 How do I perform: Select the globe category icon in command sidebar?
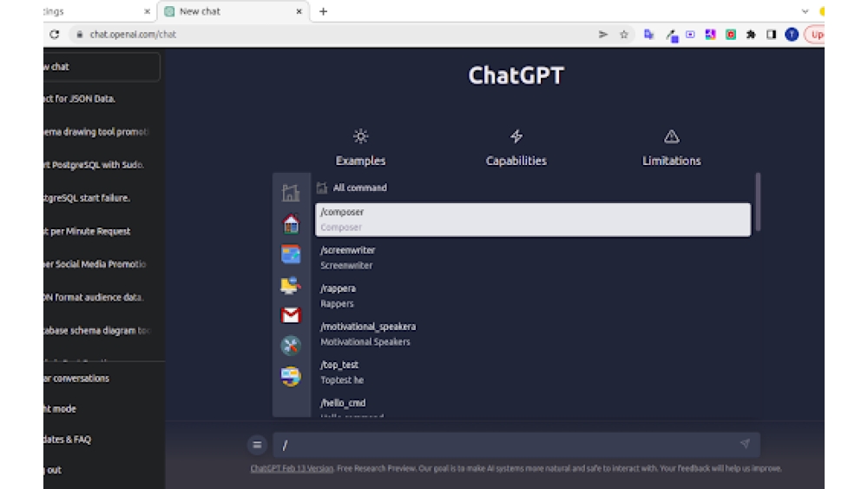[x=291, y=377]
